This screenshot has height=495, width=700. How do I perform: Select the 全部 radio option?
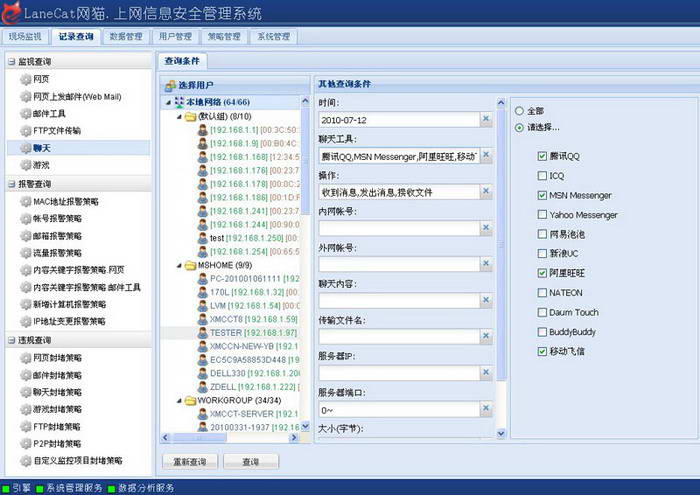pyautogui.click(x=519, y=111)
